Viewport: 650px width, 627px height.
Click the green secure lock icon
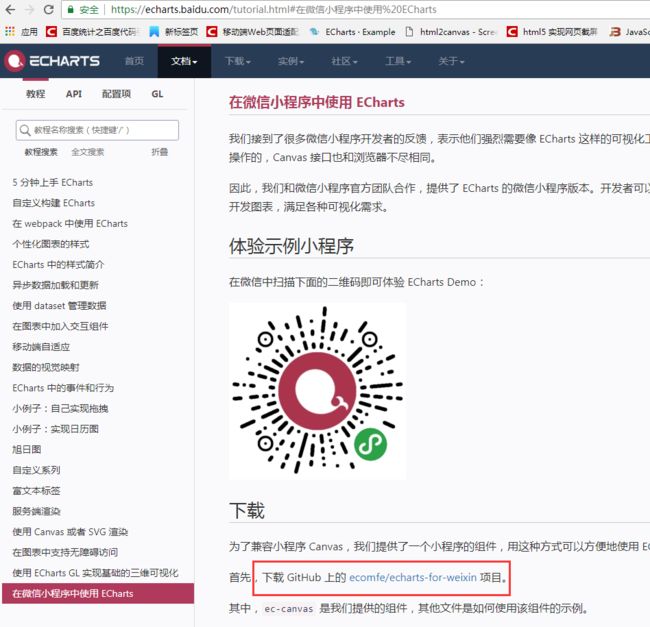70,10
